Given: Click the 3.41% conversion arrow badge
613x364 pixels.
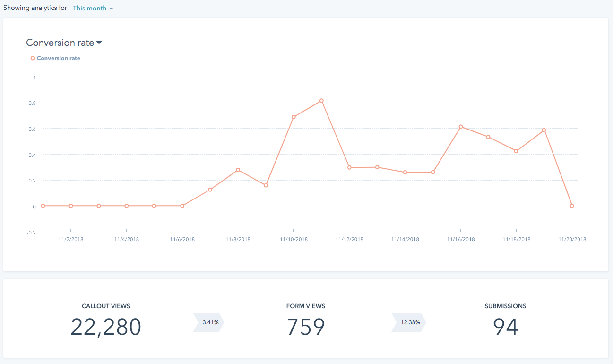Looking at the screenshot, I should 208,322.
